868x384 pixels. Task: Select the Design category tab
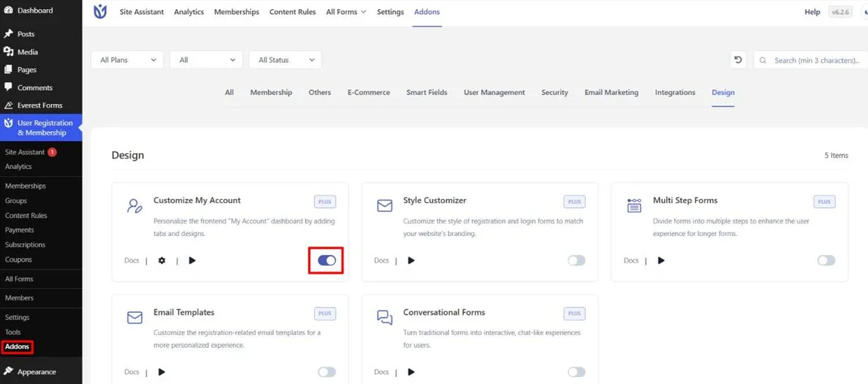click(x=723, y=92)
